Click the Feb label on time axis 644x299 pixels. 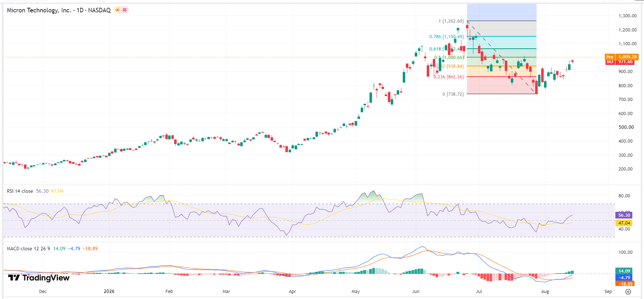pos(169,292)
